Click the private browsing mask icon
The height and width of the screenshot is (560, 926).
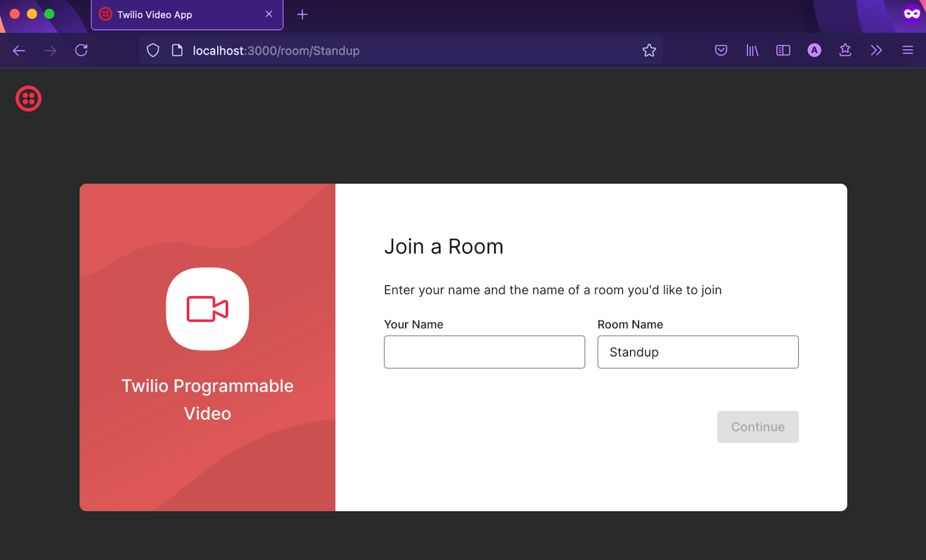click(912, 14)
